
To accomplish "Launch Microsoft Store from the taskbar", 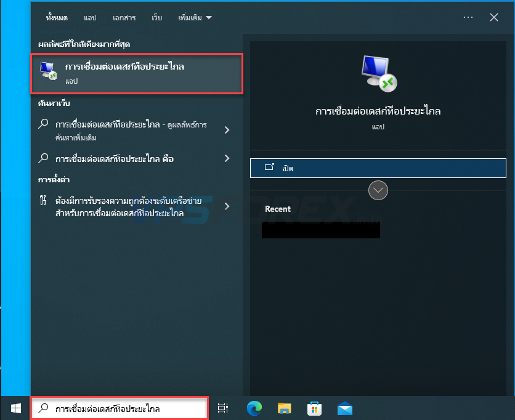I will pos(314,408).
